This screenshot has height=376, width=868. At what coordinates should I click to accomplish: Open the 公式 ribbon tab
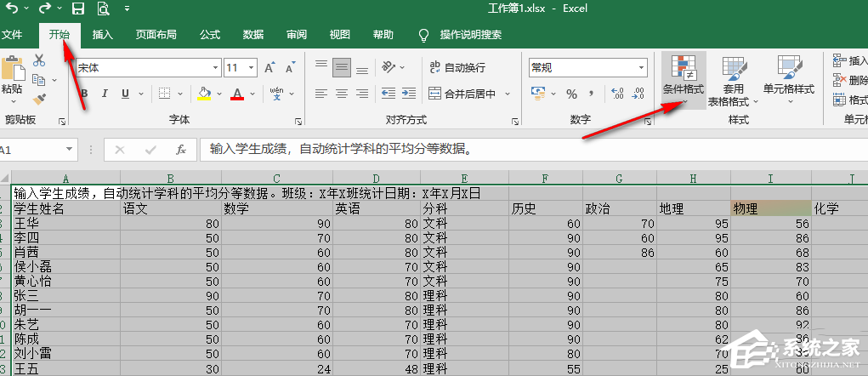[210, 34]
